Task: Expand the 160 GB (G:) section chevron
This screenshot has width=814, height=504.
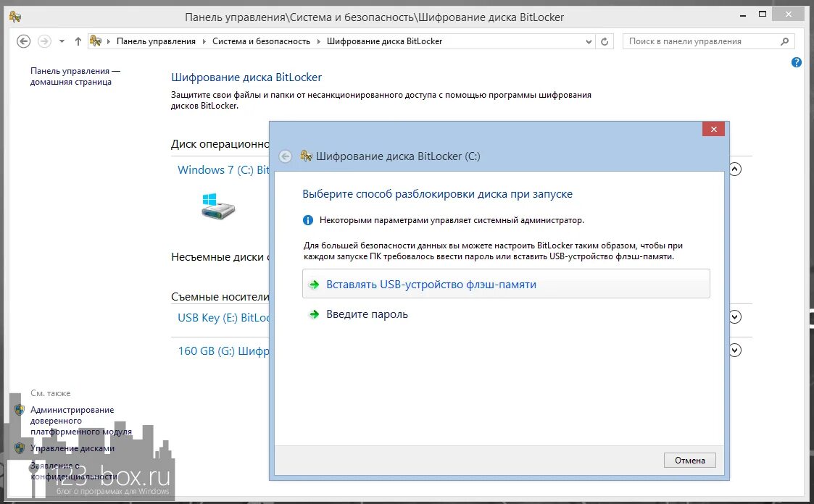Action: tap(735, 350)
